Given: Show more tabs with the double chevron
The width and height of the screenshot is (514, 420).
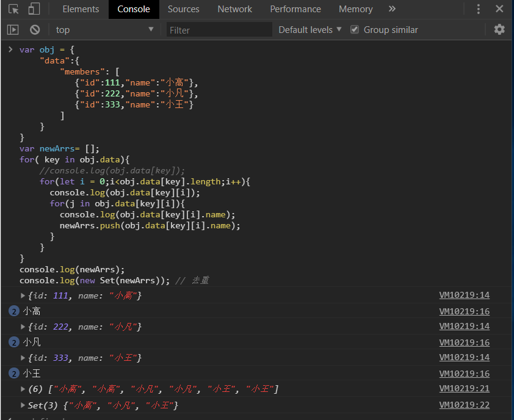Looking at the screenshot, I should 392,9.
